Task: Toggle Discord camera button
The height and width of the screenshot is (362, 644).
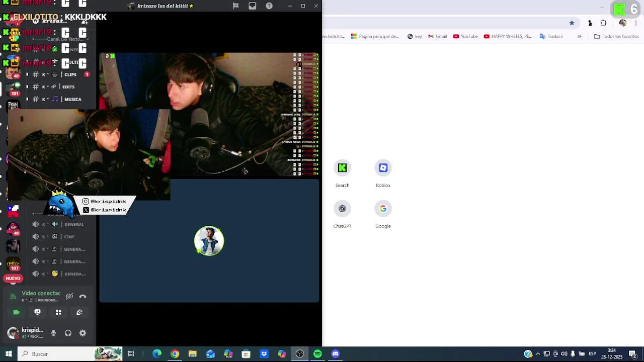Action: 16,312
